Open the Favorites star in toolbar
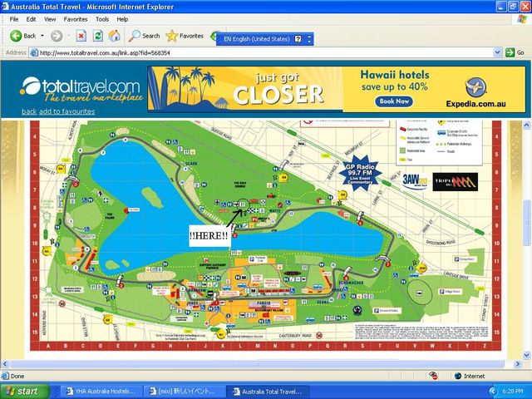This screenshot has height=399, width=532. click(185, 36)
